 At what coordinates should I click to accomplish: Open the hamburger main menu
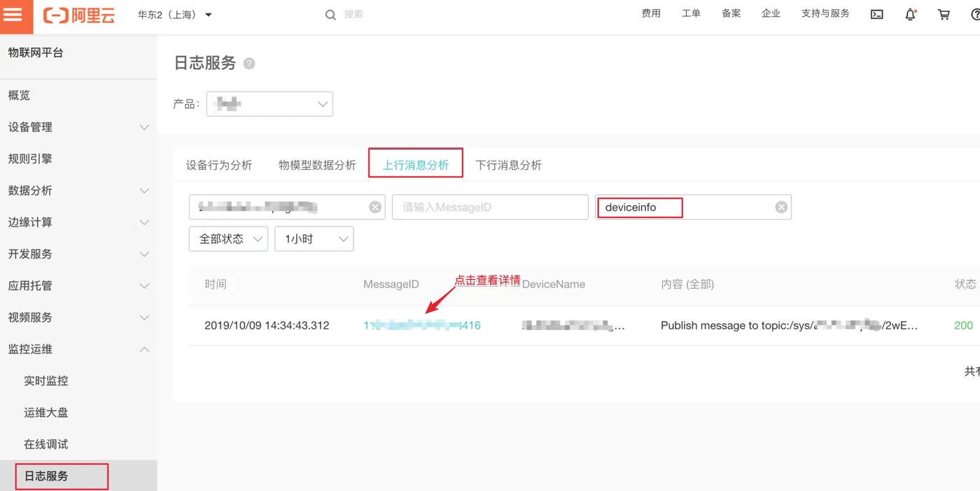click(14, 15)
